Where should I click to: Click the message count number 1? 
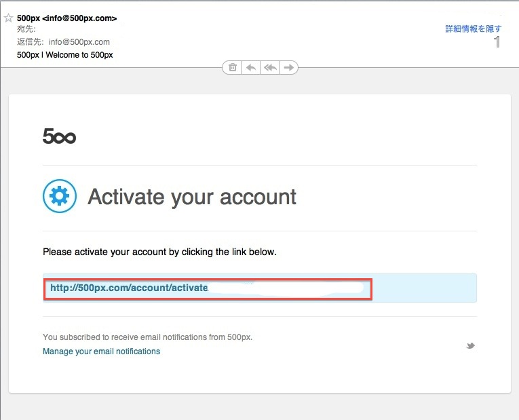[497, 43]
